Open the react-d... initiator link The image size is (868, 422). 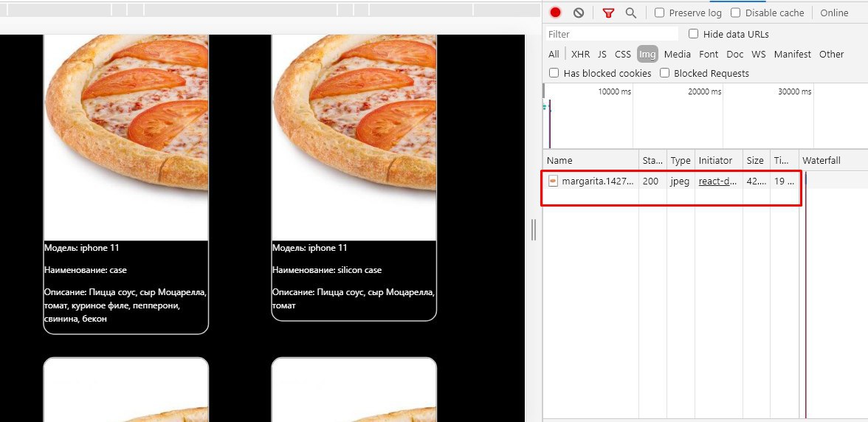coord(718,181)
